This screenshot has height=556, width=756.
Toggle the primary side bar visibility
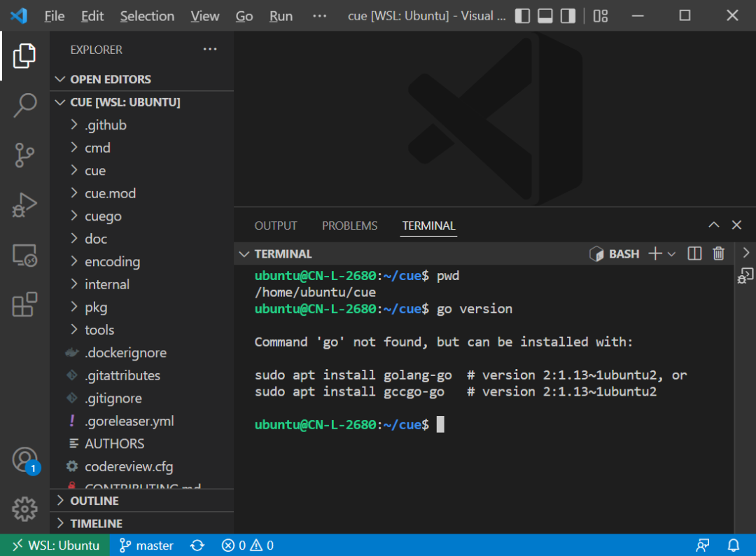click(x=522, y=15)
